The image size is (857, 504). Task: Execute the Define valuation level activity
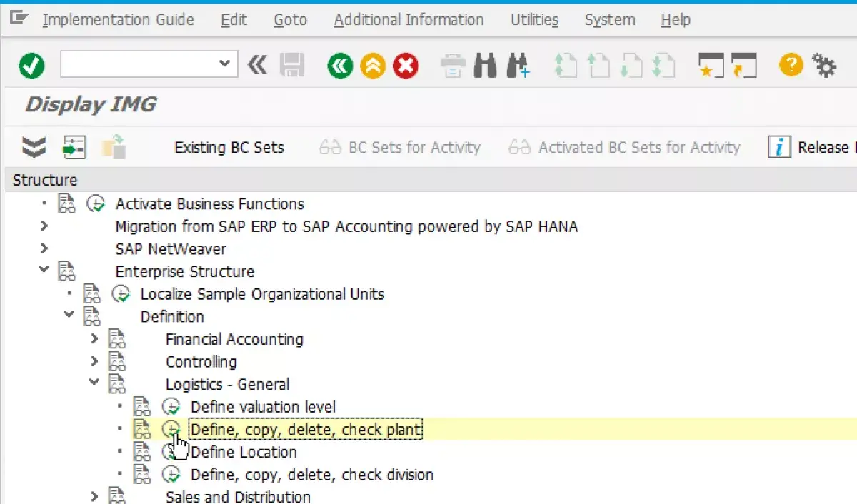(x=171, y=407)
